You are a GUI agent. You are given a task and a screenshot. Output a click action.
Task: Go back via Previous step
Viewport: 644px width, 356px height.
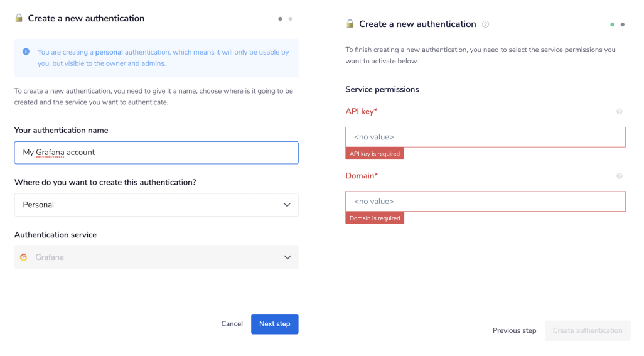click(x=514, y=330)
